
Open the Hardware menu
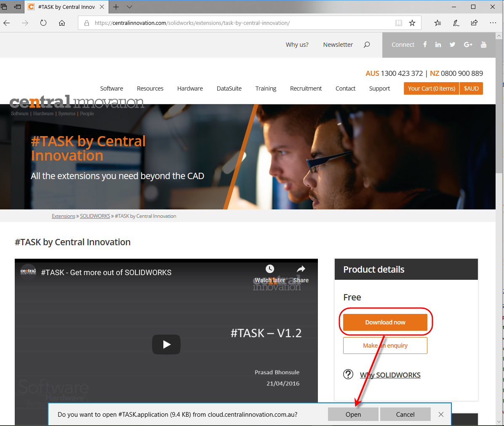(190, 88)
